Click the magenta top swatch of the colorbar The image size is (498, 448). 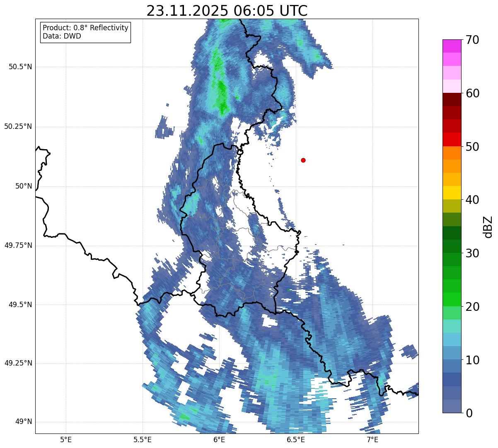[452, 46]
